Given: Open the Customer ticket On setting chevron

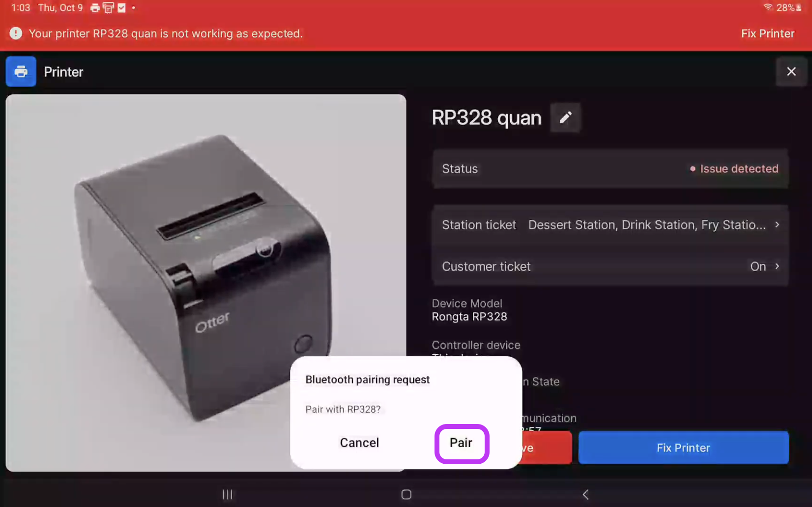Looking at the screenshot, I should pos(777,266).
